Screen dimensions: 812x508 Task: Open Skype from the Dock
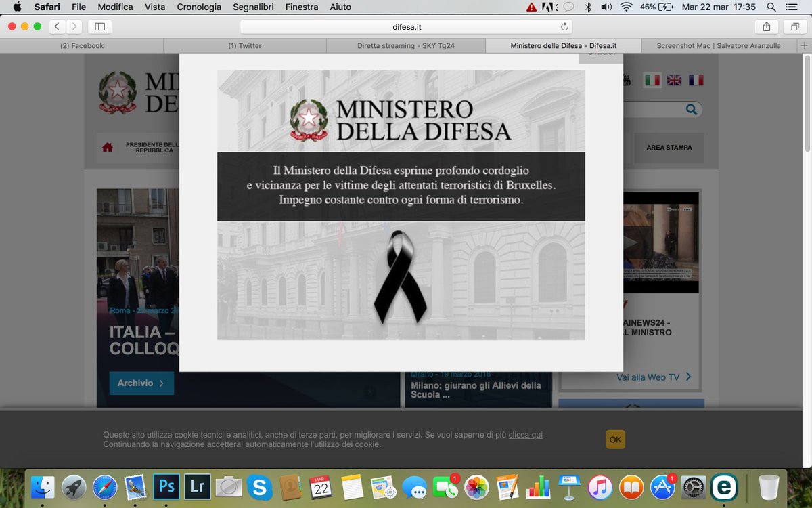[x=259, y=487]
